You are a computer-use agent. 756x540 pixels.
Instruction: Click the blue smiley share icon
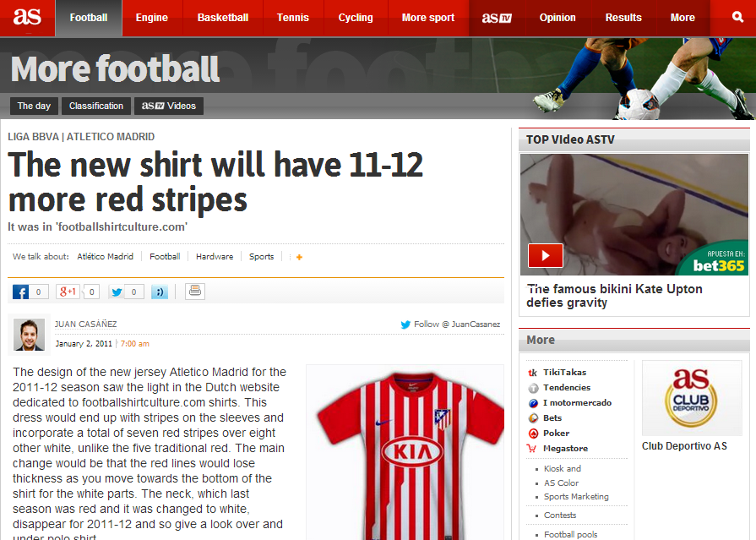click(x=160, y=292)
